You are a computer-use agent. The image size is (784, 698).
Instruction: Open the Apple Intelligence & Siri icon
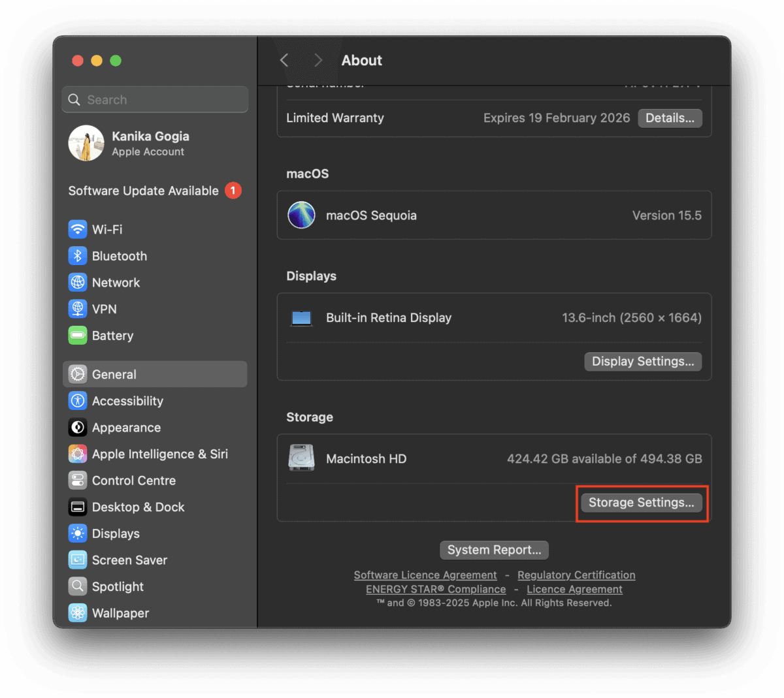click(x=78, y=454)
